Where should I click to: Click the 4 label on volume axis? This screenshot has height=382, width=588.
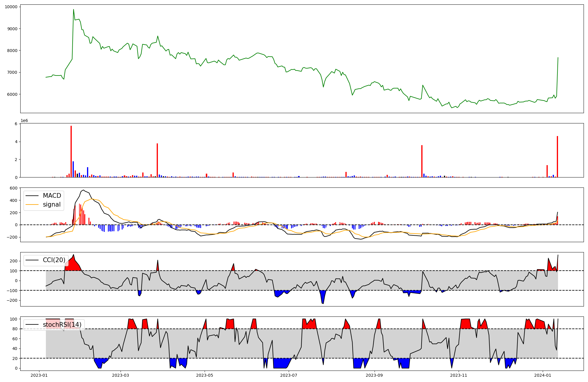click(x=16, y=142)
